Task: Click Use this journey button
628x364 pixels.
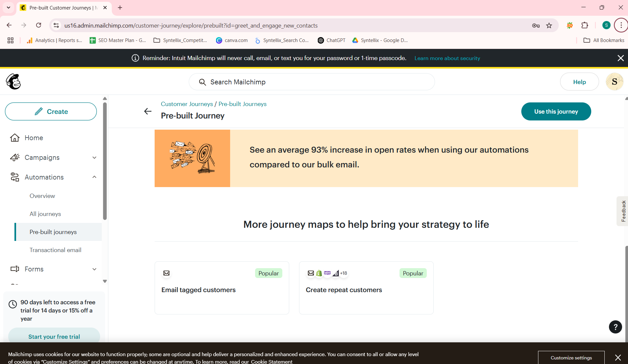Action: pos(556,112)
